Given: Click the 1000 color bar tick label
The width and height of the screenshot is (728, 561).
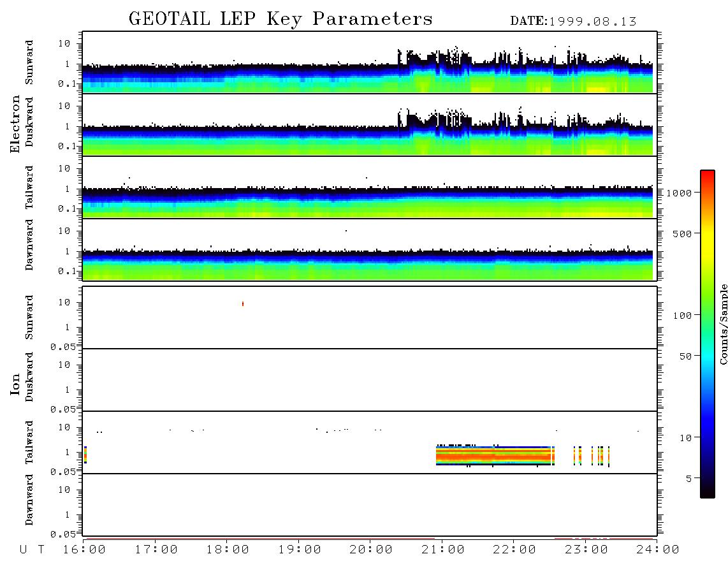Looking at the screenshot, I should tap(680, 193).
